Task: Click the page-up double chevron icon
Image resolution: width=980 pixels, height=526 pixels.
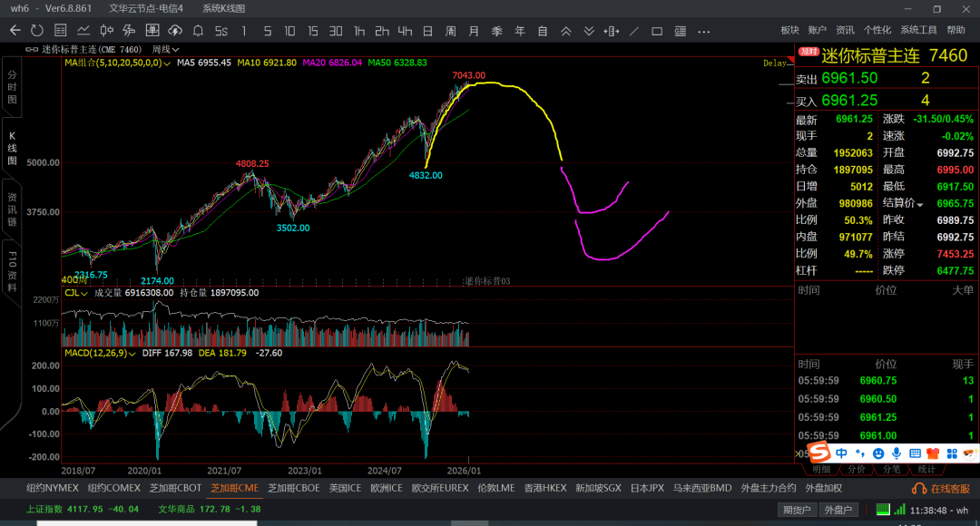Action: [x=565, y=31]
